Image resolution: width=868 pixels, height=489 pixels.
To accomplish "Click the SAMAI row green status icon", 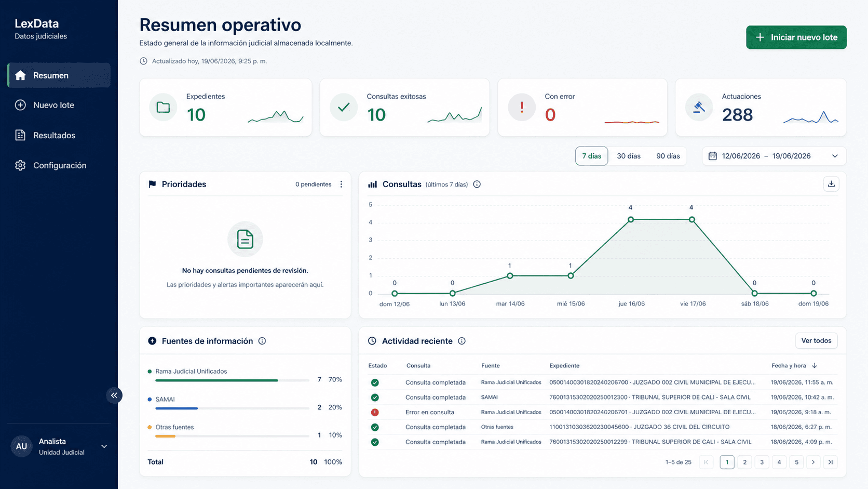I will pos(375,398).
